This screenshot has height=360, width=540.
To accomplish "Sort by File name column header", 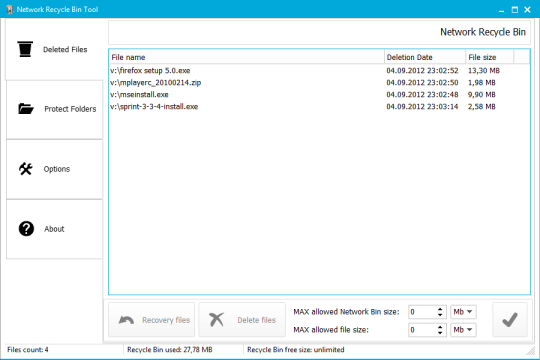I will pyautogui.click(x=247, y=57).
